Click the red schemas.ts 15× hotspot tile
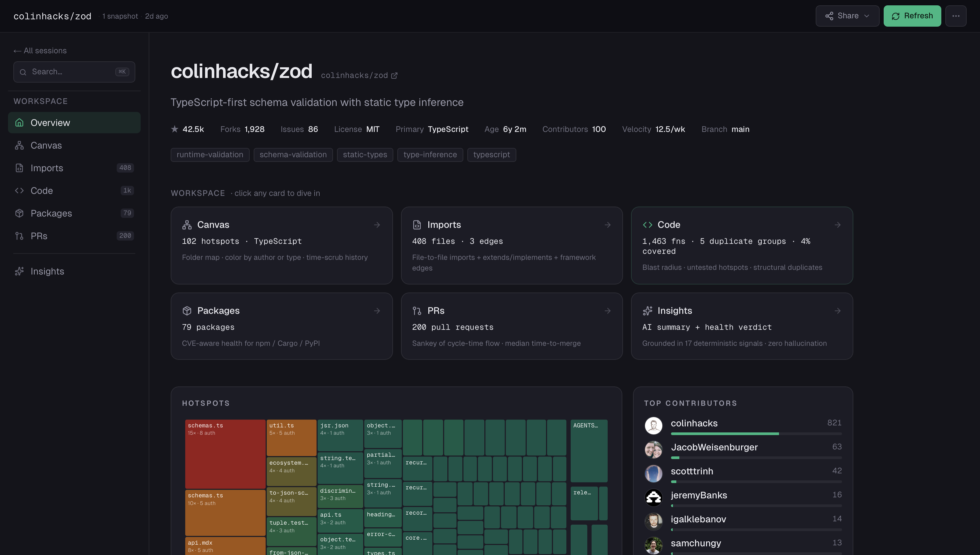This screenshot has width=980, height=555. [x=225, y=454]
